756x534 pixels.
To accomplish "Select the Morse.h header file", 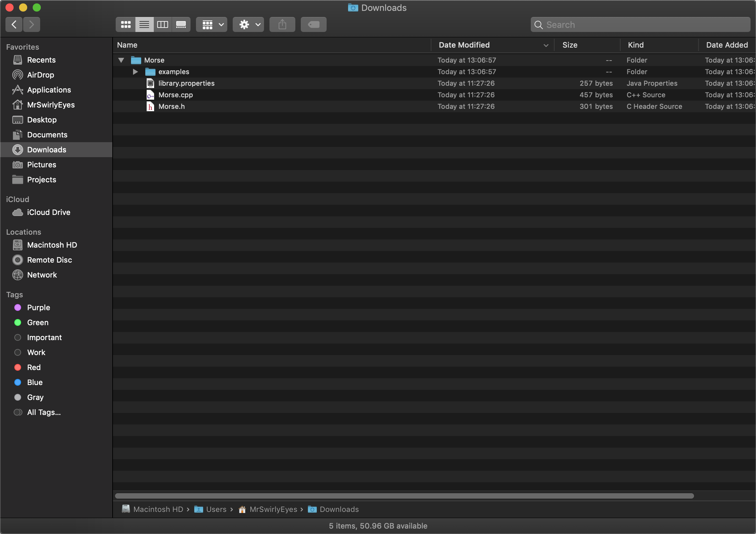I will [x=171, y=106].
